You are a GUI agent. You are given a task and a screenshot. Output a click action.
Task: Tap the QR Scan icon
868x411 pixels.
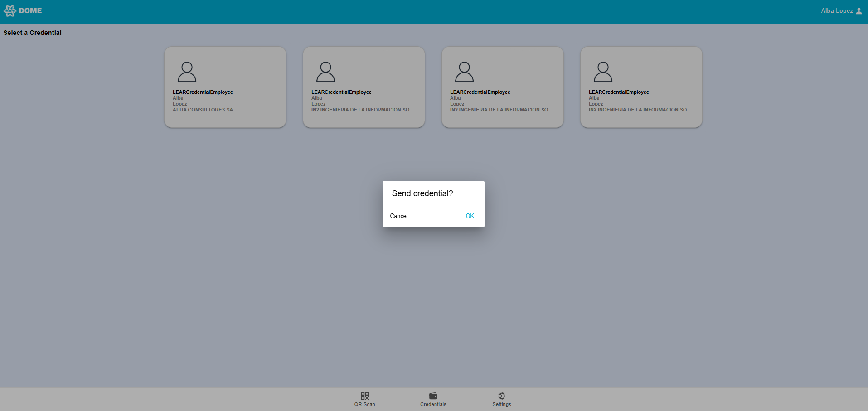364,396
